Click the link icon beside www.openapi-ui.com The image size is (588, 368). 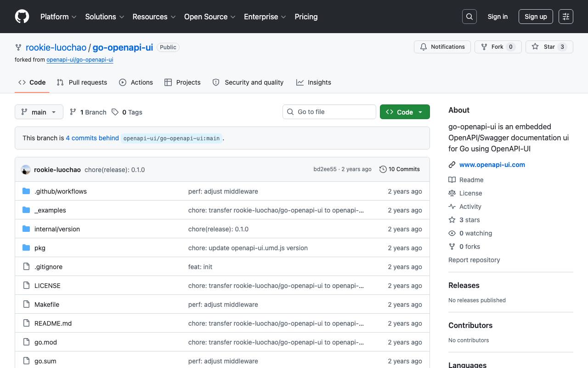click(452, 165)
